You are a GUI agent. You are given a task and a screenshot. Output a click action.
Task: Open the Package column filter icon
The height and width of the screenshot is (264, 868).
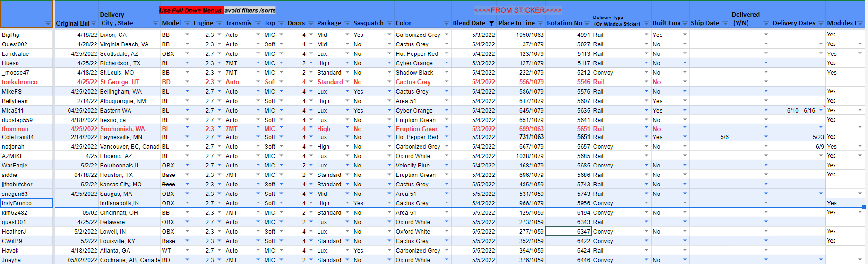coord(347,23)
